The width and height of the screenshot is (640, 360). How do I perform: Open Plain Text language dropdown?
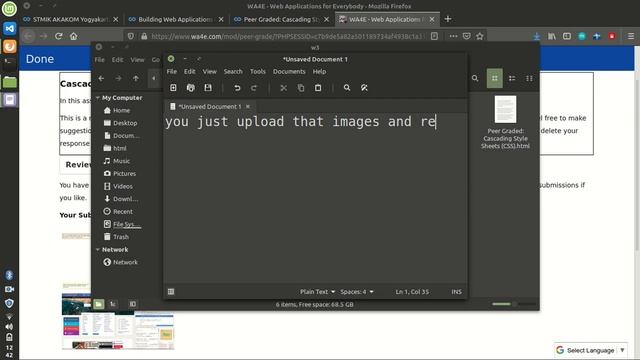coord(317,291)
